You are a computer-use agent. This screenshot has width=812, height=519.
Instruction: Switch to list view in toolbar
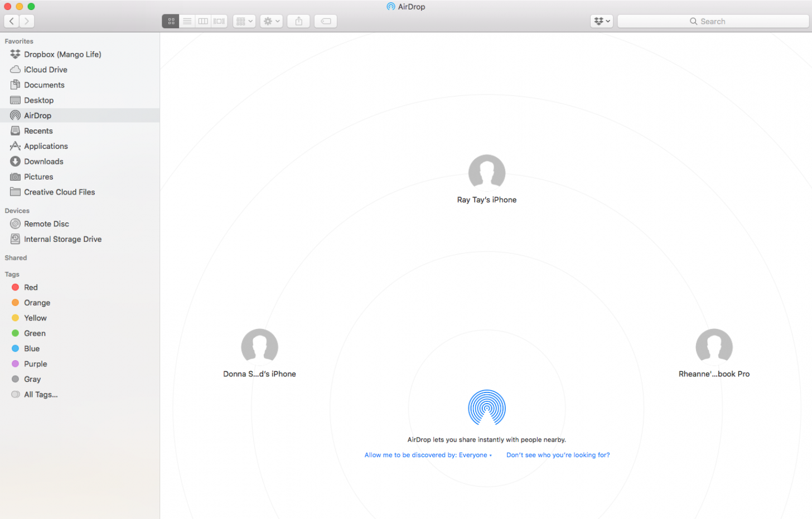tap(187, 21)
